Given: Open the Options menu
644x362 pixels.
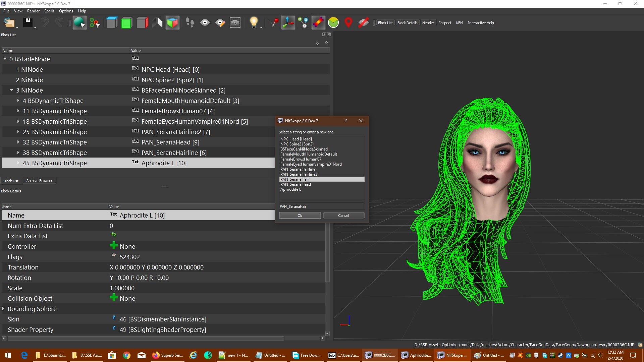Looking at the screenshot, I should (x=66, y=11).
